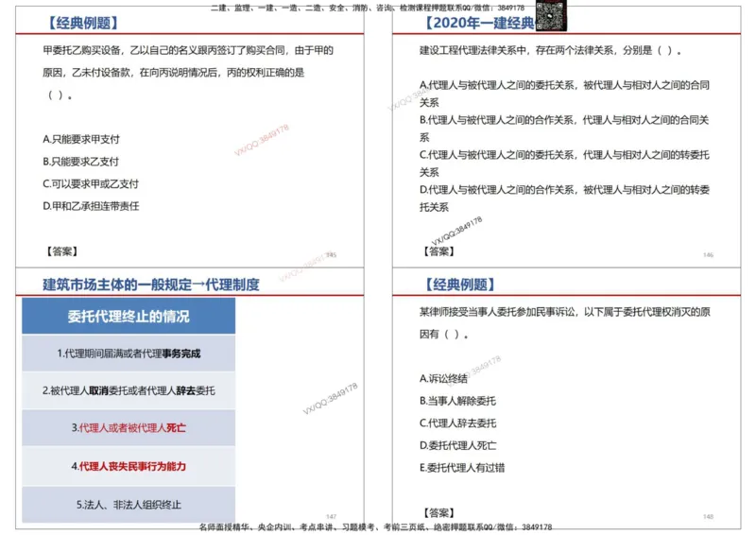
Task: Click 【经典例题】 heading on bottom-right slide
Action: 459,285
